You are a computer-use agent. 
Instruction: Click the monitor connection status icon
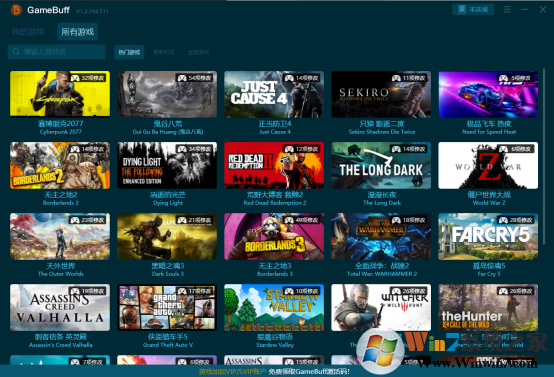pyautogui.click(x=462, y=10)
